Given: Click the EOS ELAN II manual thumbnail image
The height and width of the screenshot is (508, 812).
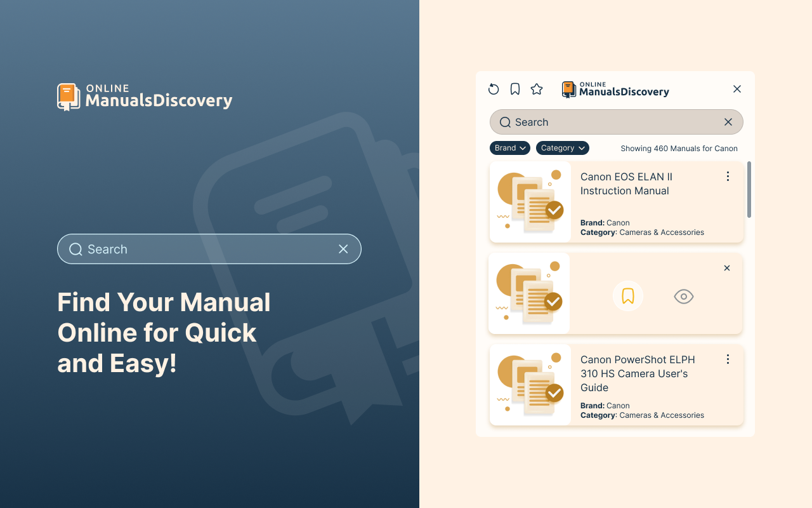Looking at the screenshot, I should (x=530, y=202).
